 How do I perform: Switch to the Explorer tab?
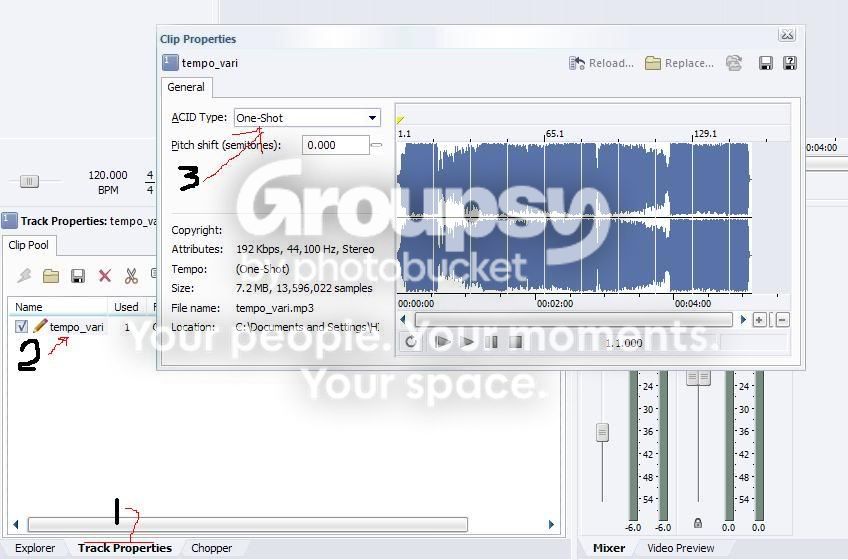(35, 548)
